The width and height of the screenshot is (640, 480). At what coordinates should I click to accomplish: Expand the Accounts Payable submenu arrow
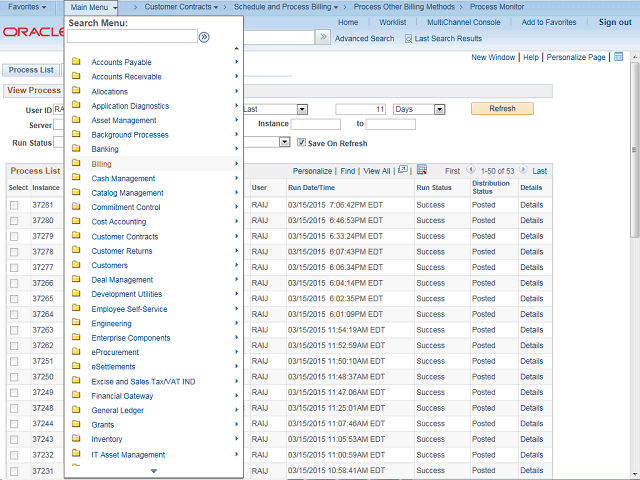[x=236, y=62]
